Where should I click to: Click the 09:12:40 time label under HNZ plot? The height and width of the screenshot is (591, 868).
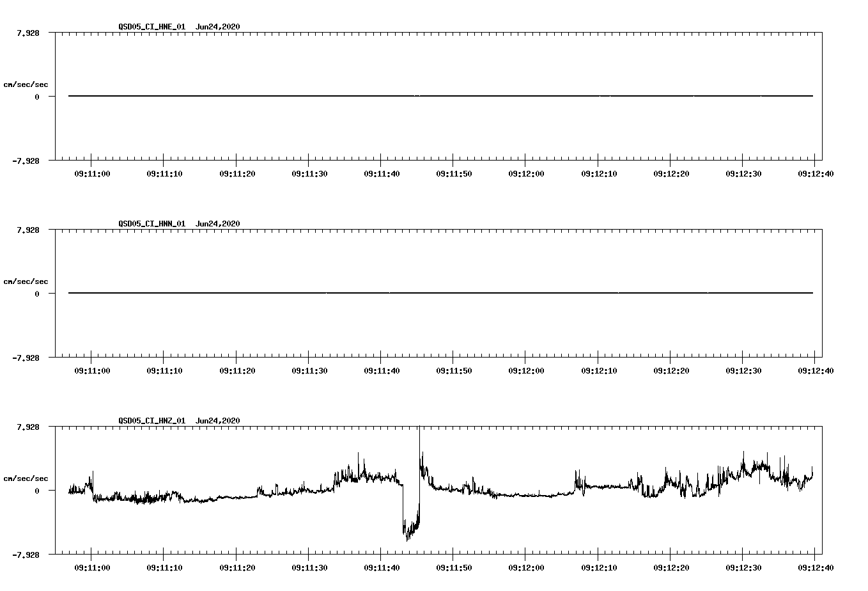[816, 567]
